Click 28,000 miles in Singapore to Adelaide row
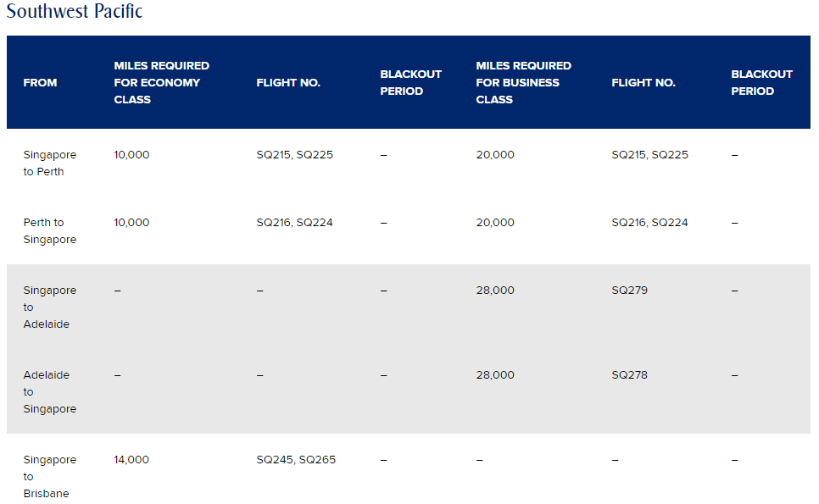This screenshot has height=504, width=819. coord(495,291)
